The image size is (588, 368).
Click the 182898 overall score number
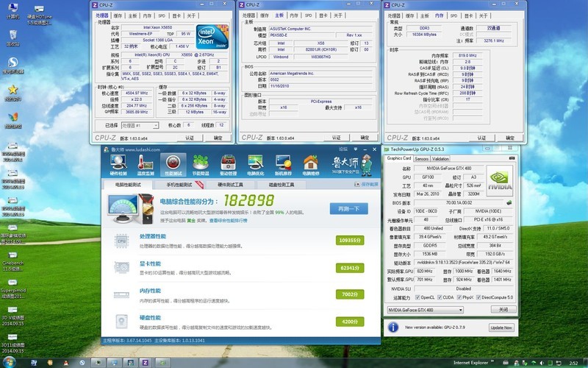[249, 200]
